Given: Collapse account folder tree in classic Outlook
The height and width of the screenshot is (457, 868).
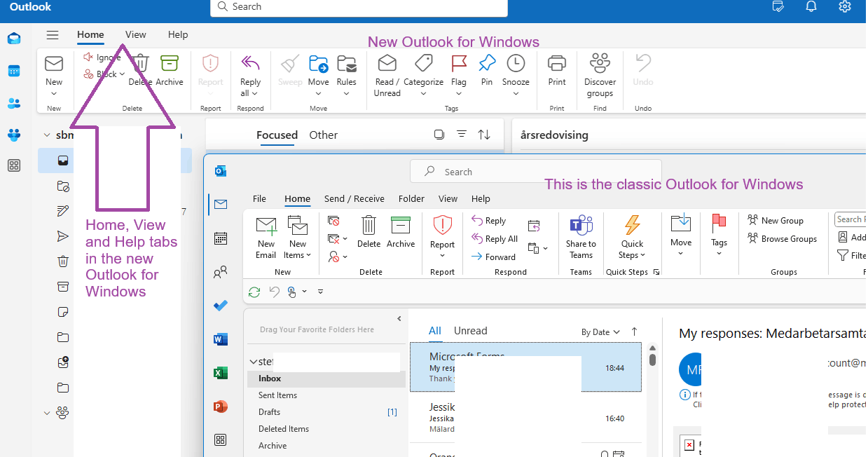Looking at the screenshot, I should [254, 362].
